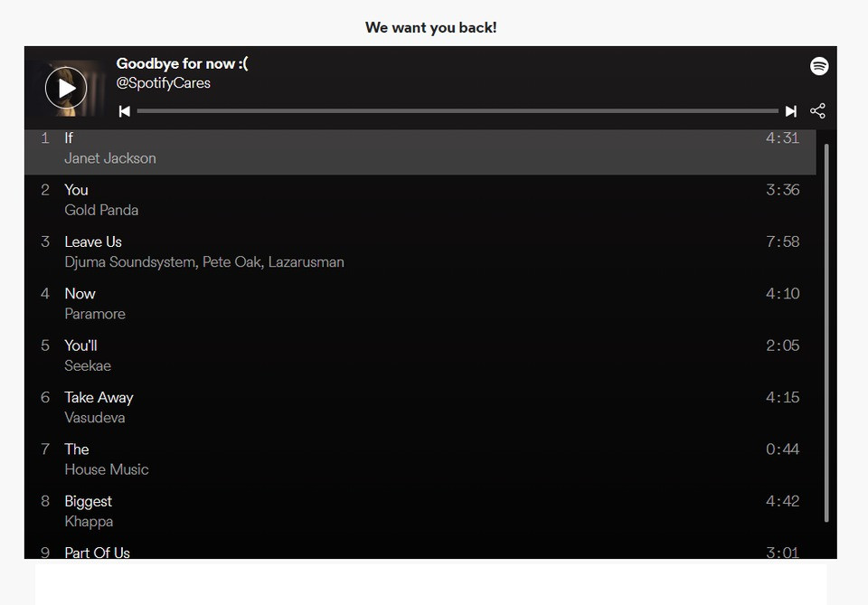
Task: Select track Leave Us by Djuma Soundsystem
Action: coord(420,252)
